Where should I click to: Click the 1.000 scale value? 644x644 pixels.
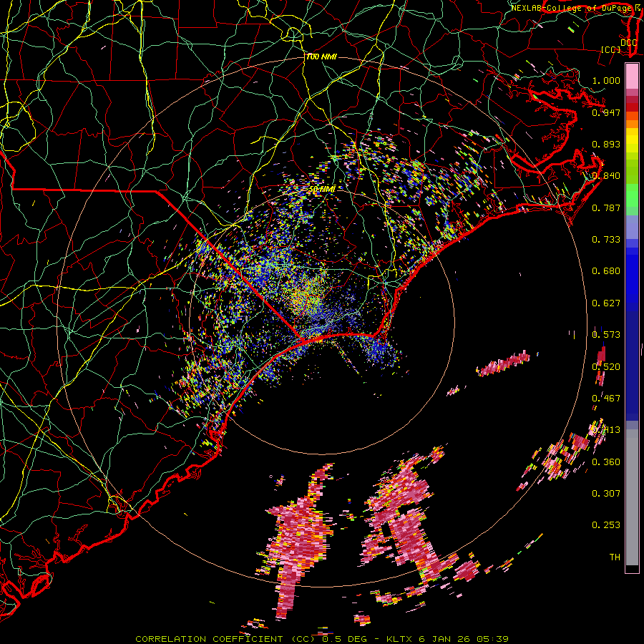606,81
